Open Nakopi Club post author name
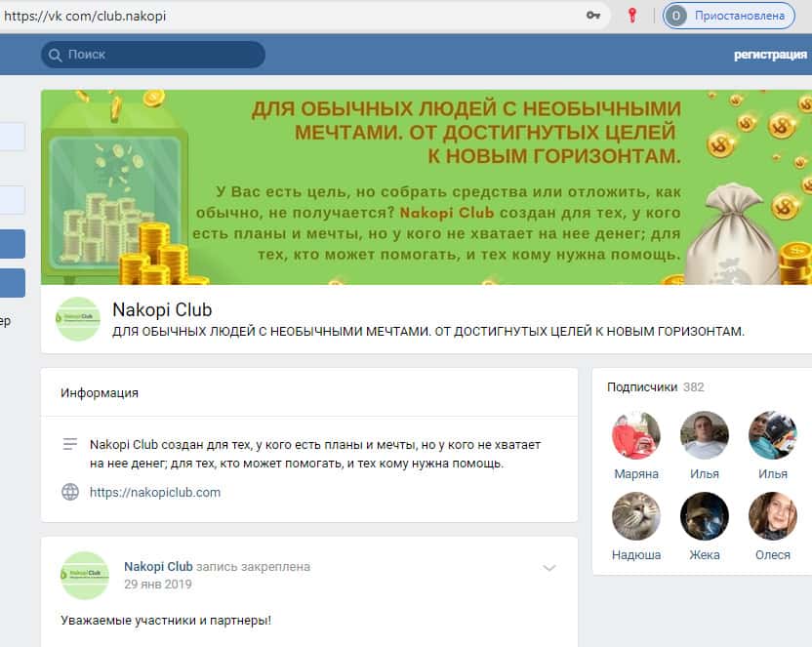 pos(158,567)
